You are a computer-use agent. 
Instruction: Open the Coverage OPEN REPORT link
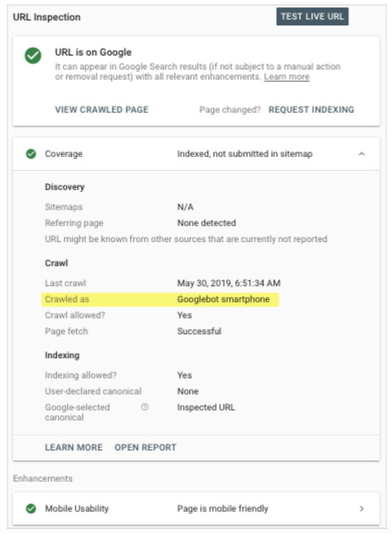click(145, 447)
